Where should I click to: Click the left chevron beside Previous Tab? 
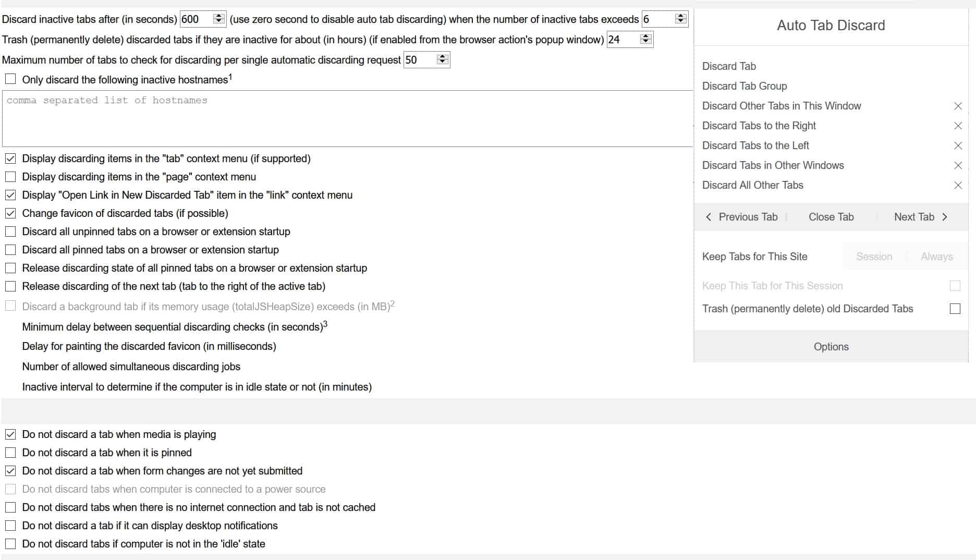708,217
